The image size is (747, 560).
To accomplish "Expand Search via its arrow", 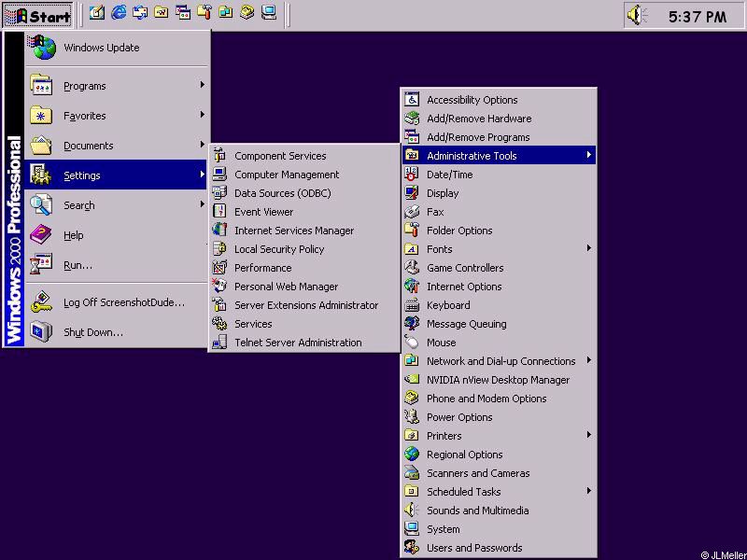I will tap(202, 204).
